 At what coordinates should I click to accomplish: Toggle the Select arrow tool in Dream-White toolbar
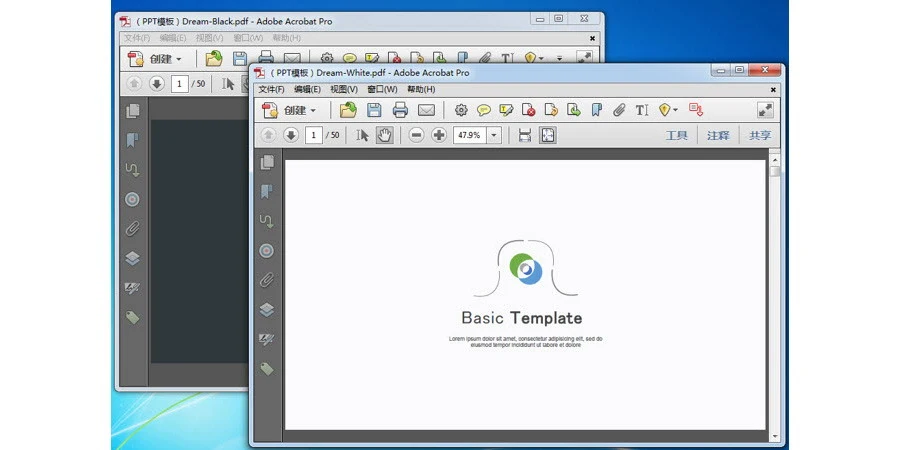tap(363, 135)
